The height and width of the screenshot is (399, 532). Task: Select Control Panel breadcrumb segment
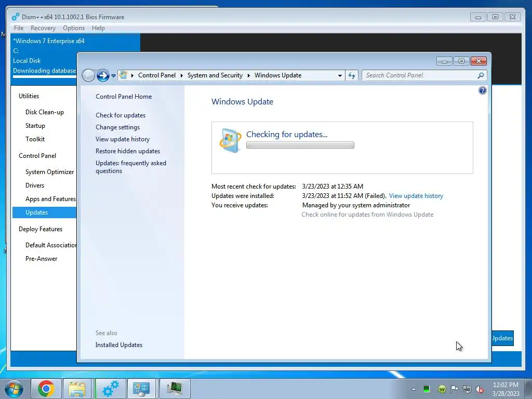click(x=157, y=75)
